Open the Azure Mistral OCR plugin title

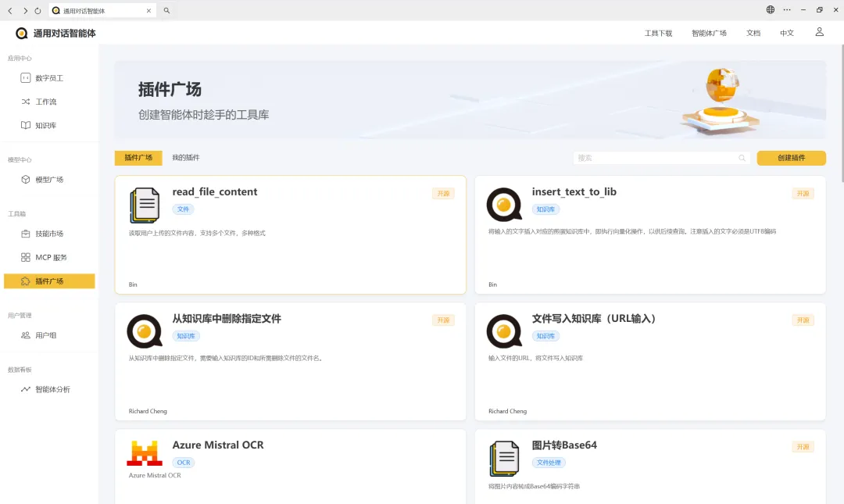(x=218, y=445)
